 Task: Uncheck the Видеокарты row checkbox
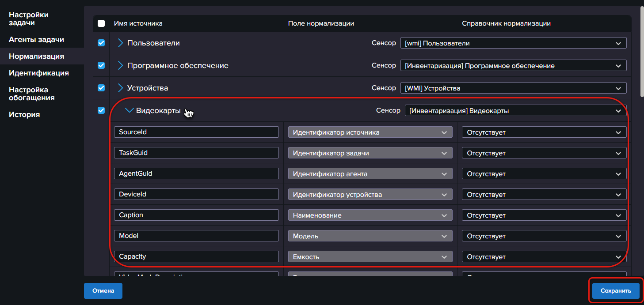[101, 110]
